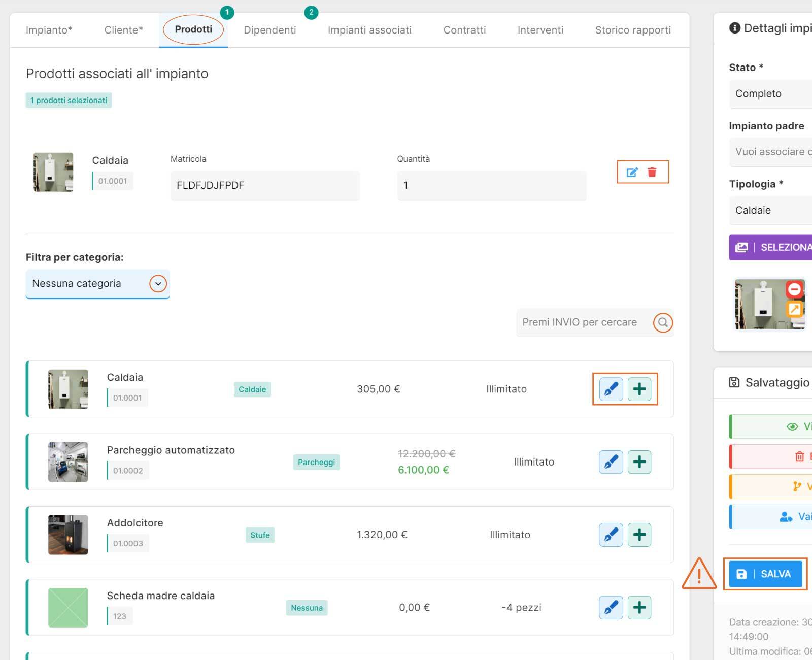Viewport: 812px width, 660px height.
Task: Open the Tipologia dropdown showing Caldaie
Action: click(x=770, y=211)
